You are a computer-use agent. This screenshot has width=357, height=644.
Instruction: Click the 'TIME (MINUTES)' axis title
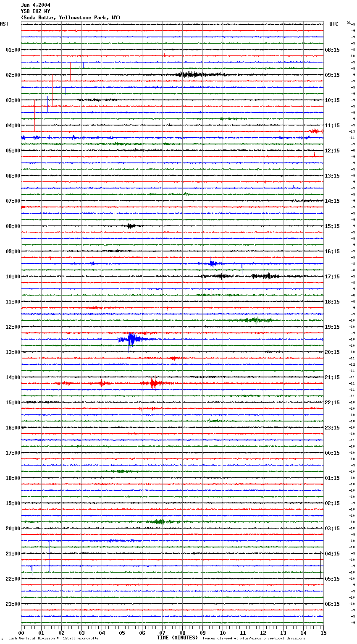tap(177, 638)
